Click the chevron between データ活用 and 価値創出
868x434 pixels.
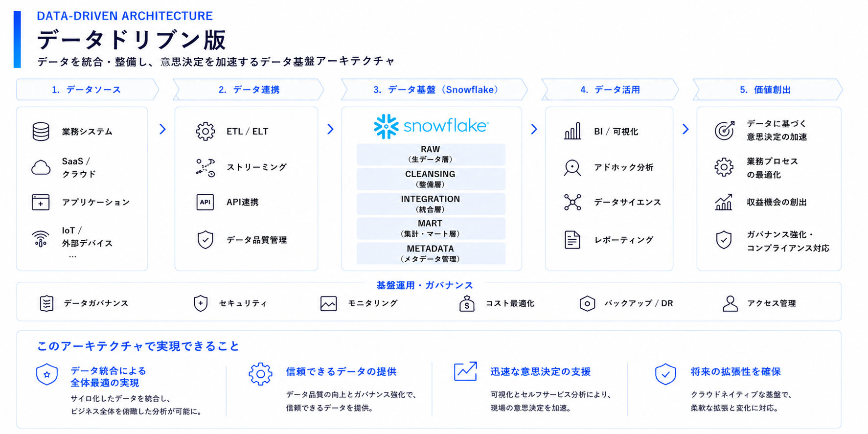[x=685, y=129]
